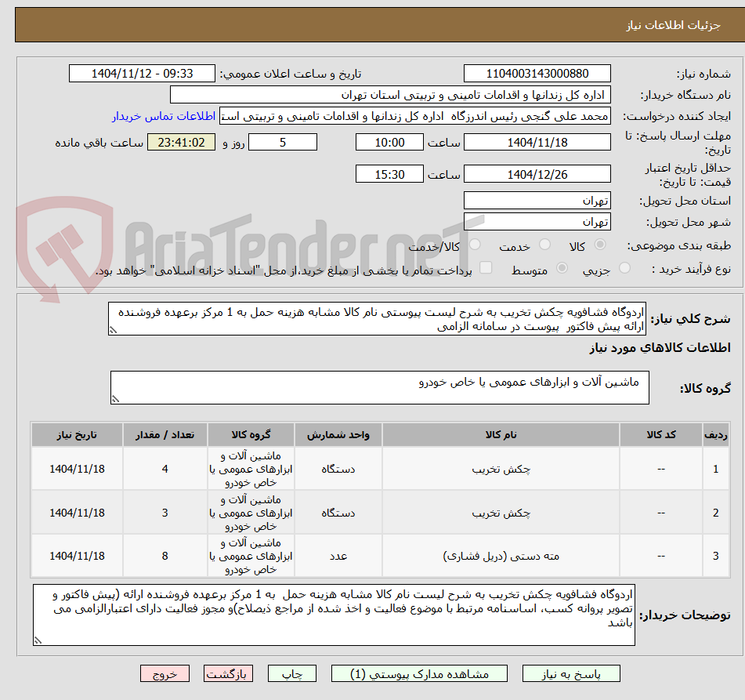
Task: Click the deadline time field 10:00
Action: click(389, 142)
